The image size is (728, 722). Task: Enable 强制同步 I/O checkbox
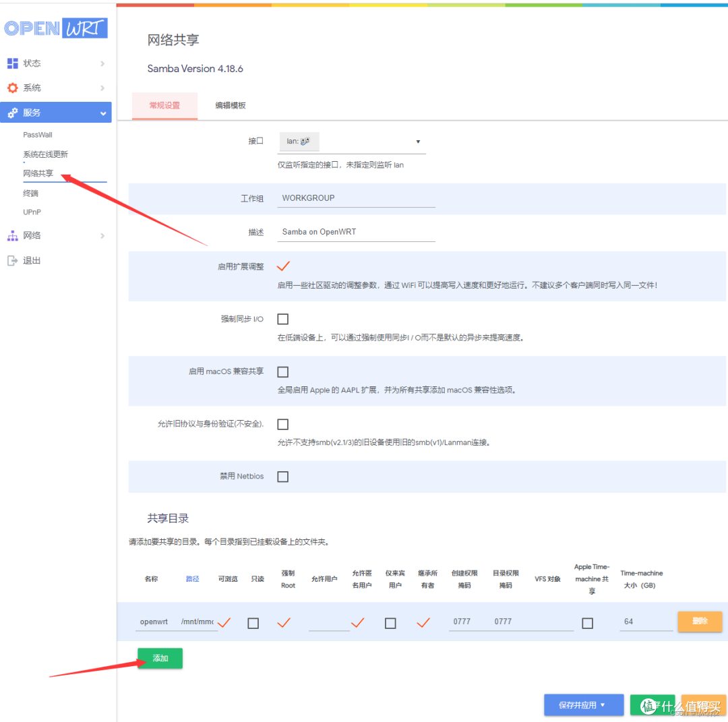(282, 319)
